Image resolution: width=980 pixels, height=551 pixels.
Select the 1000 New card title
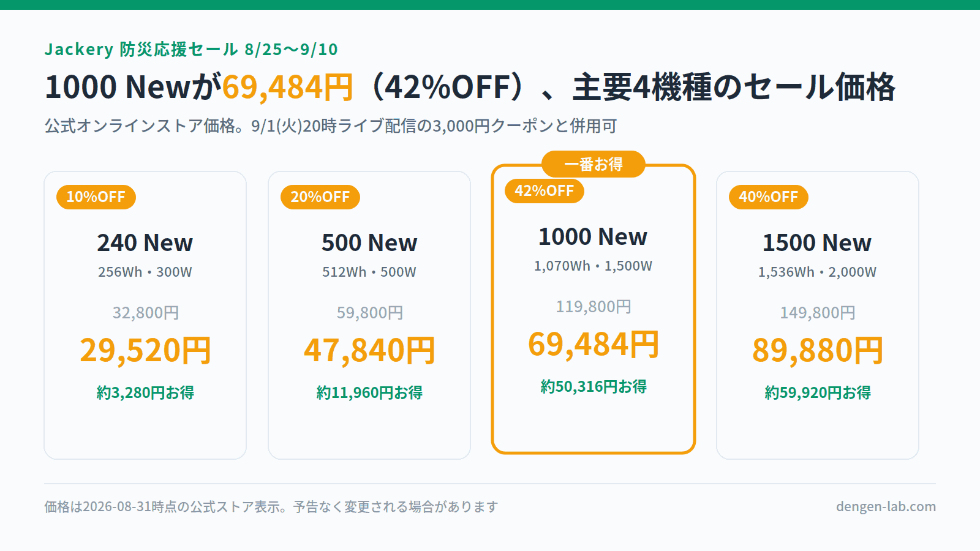click(593, 237)
